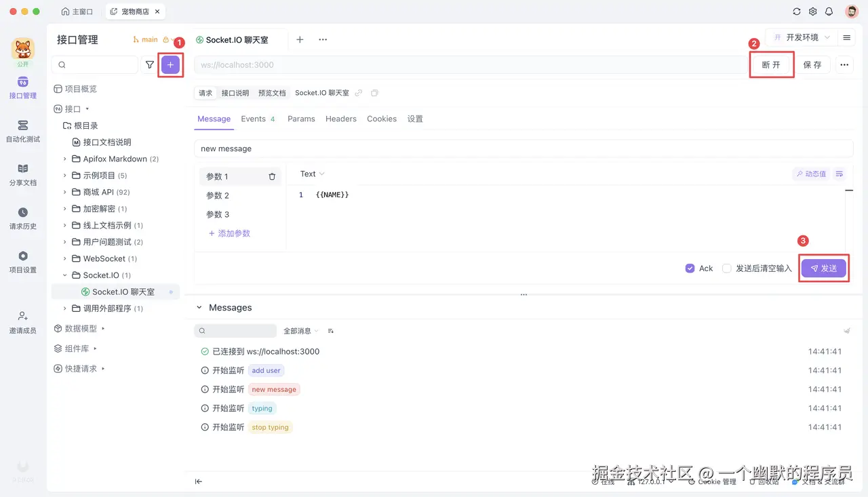Click the sidebar search field

point(95,64)
